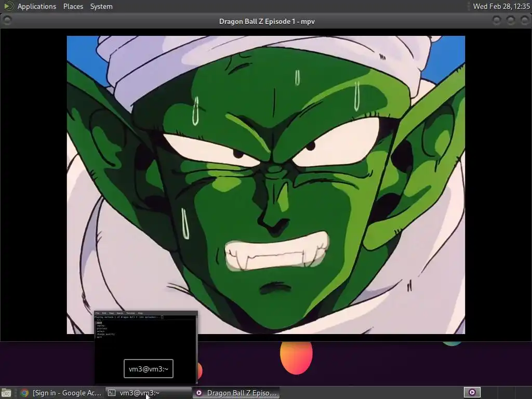Switch to the Sign in - Google Chrome task
This screenshot has width=532, height=399.
pyautogui.click(x=61, y=393)
